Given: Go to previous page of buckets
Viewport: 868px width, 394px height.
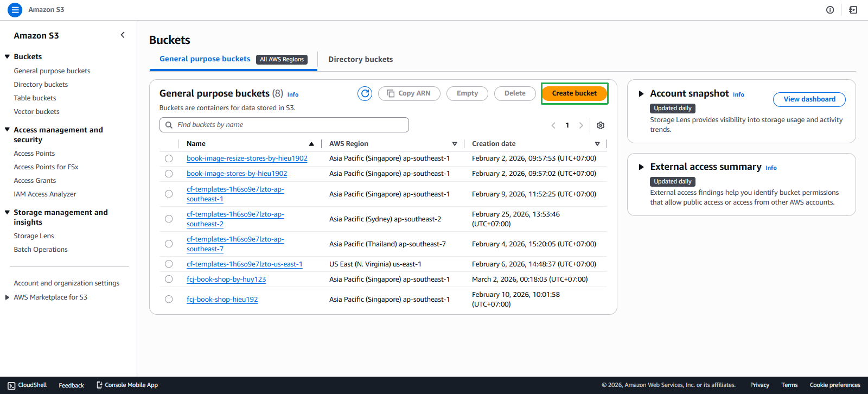Looking at the screenshot, I should click(553, 125).
